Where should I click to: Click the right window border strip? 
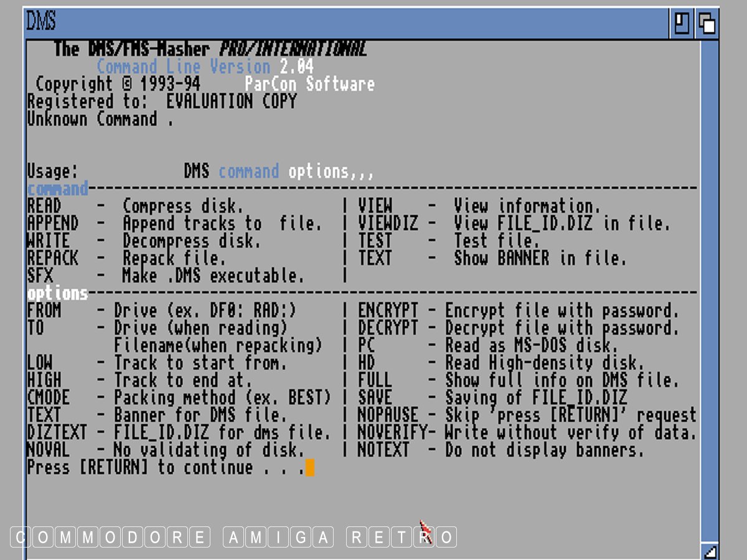coord(709,280)
